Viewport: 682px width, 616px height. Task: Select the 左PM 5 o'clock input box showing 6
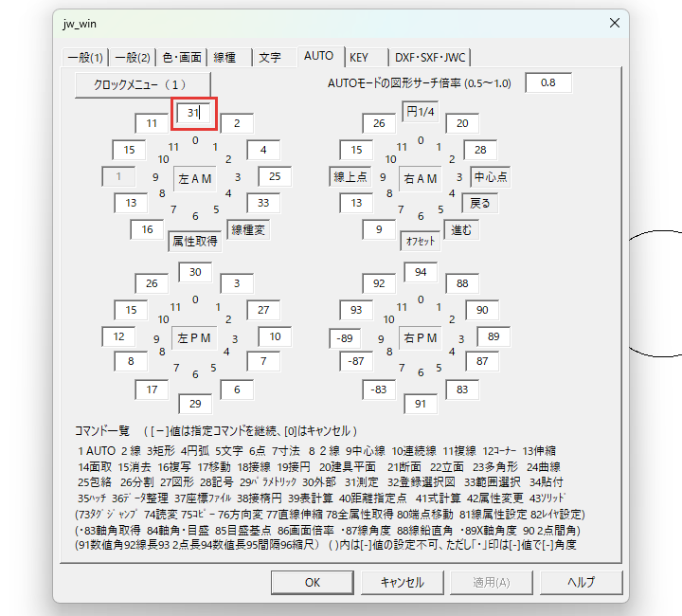[x=237, y=390]
